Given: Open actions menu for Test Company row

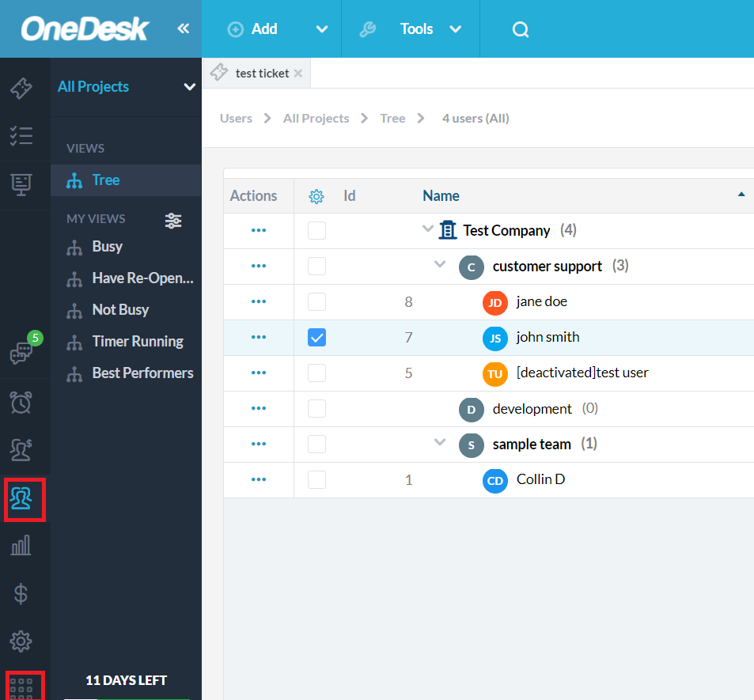Looking at the screenshot, I should 259,230.
